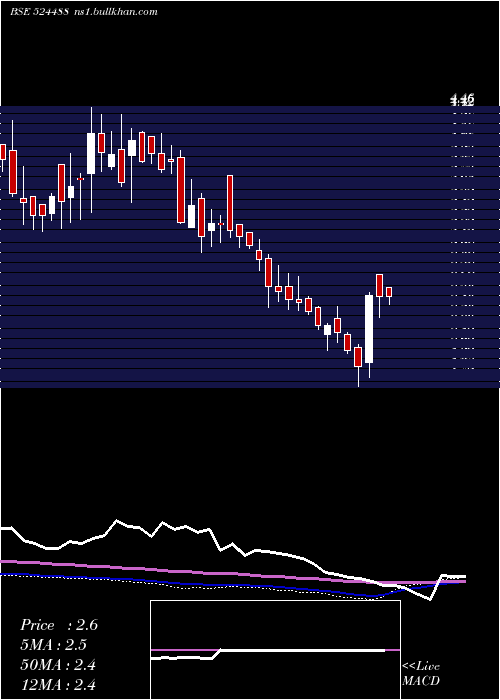Image resolution: width=500 pixels, height=700 pixels.
Task: Click the 'Price : 2.6' readout
Action: coord(59,625)
